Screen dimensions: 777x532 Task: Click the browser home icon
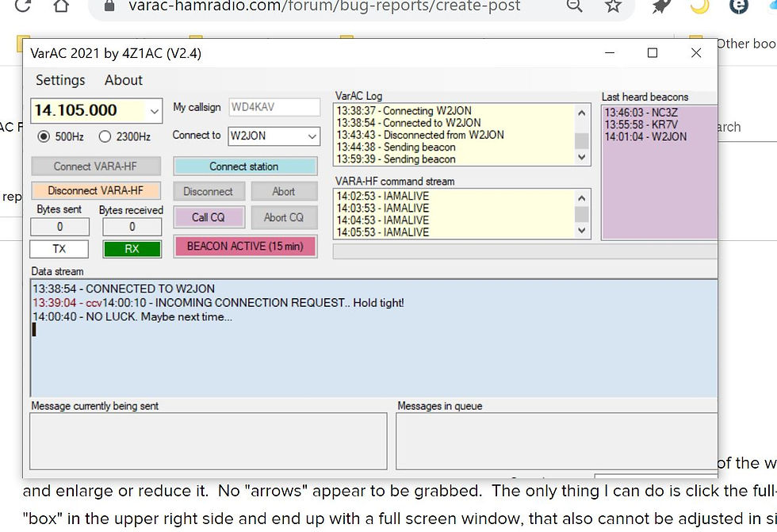(x=62, y=6)
